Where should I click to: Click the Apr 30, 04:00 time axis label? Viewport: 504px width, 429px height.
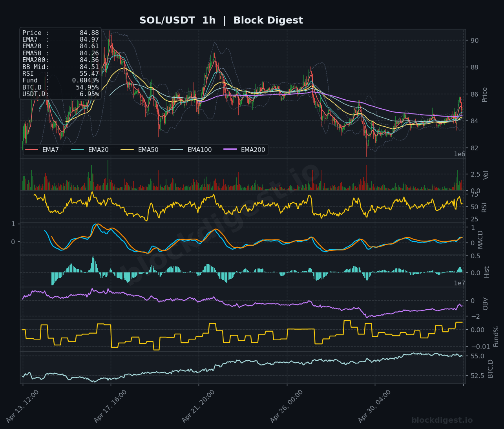point(374,406)
